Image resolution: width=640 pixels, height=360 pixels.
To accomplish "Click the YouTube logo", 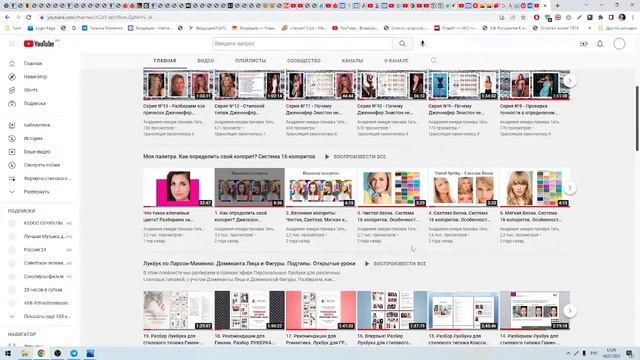I will tap(39, 44).
